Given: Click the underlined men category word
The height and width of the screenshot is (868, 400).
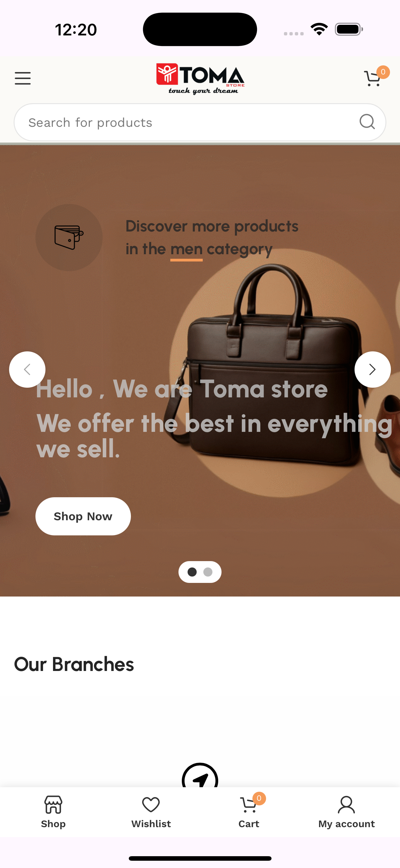Looking at the screenshot, I should tap(186, 250).
